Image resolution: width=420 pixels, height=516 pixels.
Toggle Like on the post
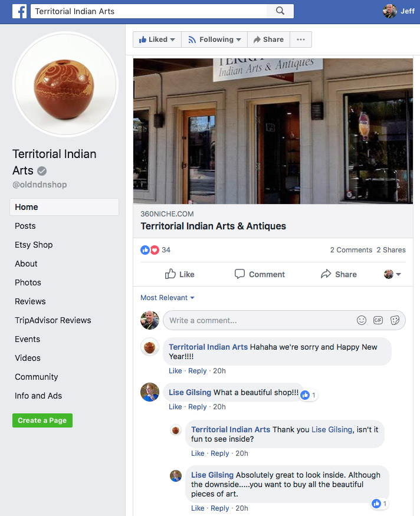click(180, 274)
